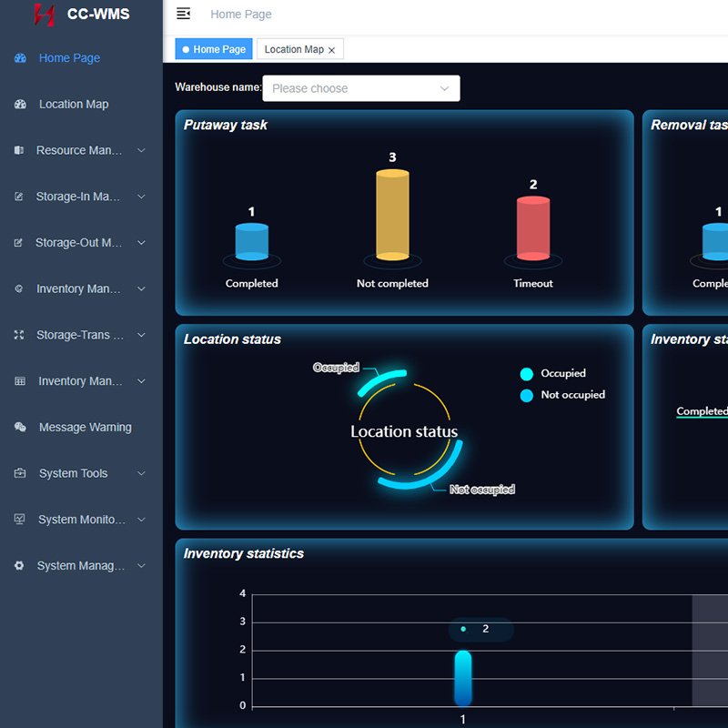Image resolution: width=728 pixels, height=728 pixels.
Task: Click the Home Page breadcrumb in header
Action: [240, 14]
